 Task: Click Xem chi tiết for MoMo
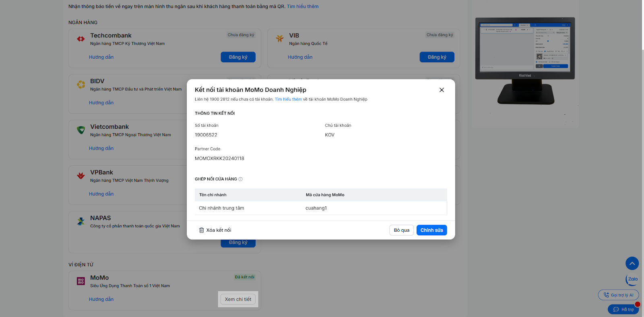coord(238,299)
